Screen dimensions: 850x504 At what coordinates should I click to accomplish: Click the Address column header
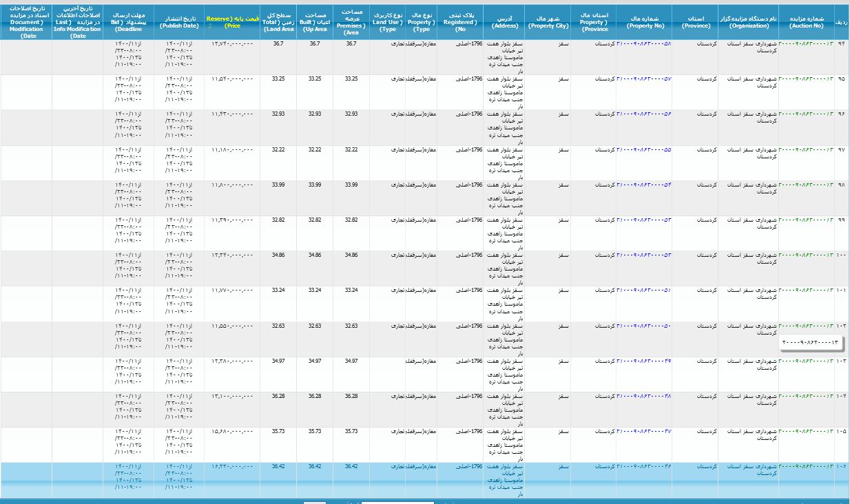pyautogui.click(x=504, y=22)
